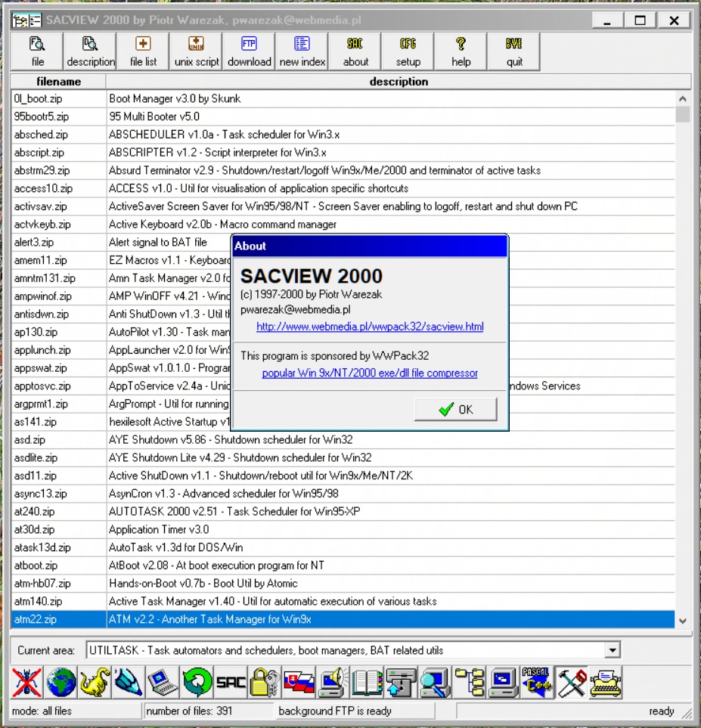Select the padlock security category icon
Image resolution: width=701 pixels, height=728 pixels.
pos(265,683)
